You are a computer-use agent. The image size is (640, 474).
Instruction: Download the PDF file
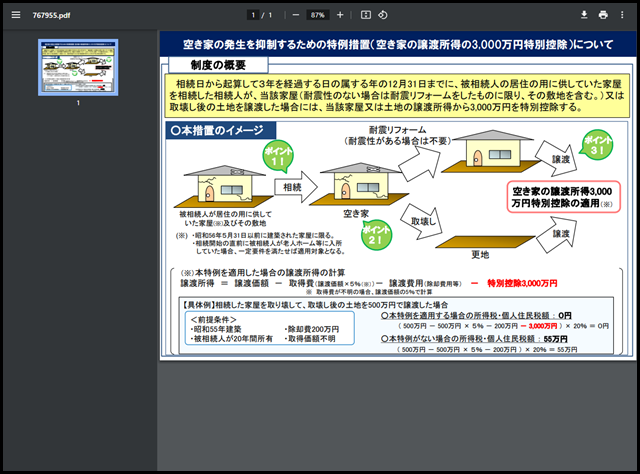click(584, 15)
